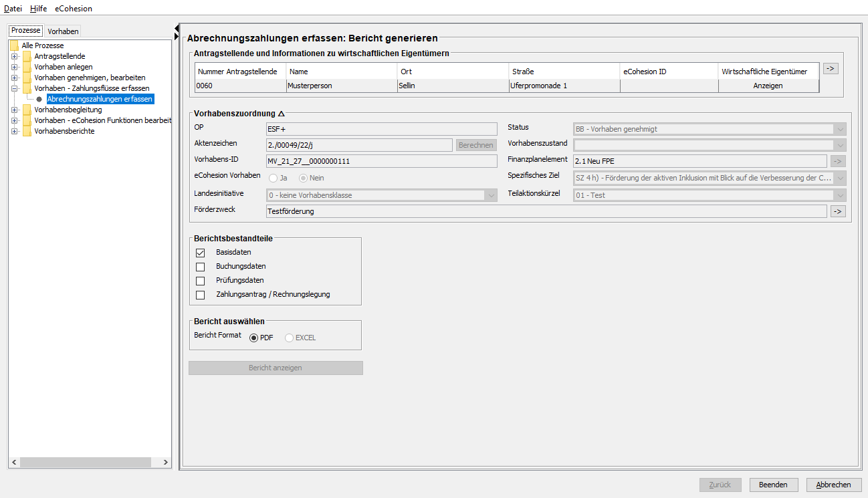Expand the Antragstellende tree node
Viewport: 868px width, 498px height.
[14, 56]
